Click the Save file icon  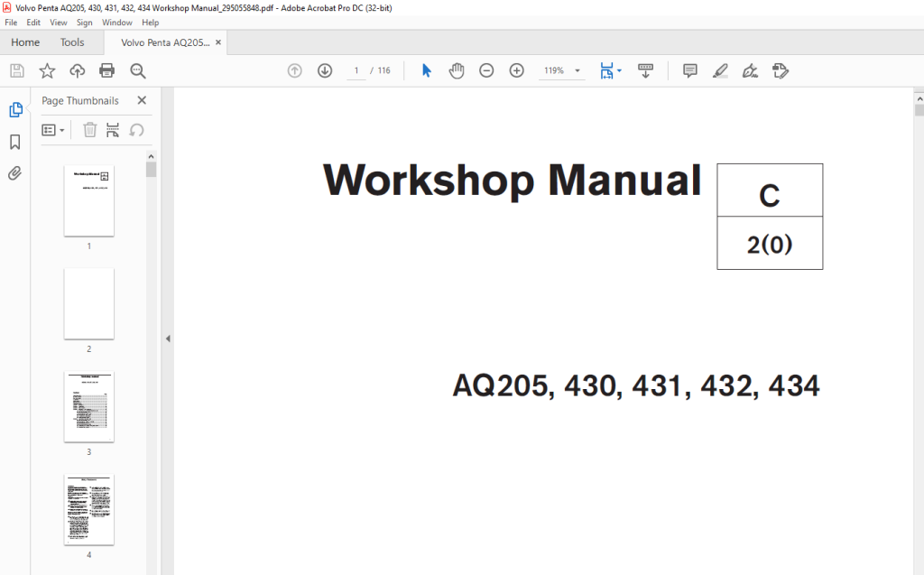tap(17, 70)
